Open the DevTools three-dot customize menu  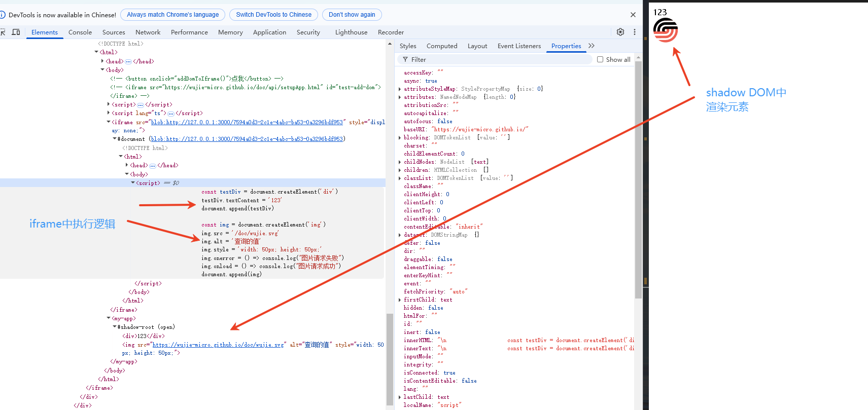[x=635, y=32]
